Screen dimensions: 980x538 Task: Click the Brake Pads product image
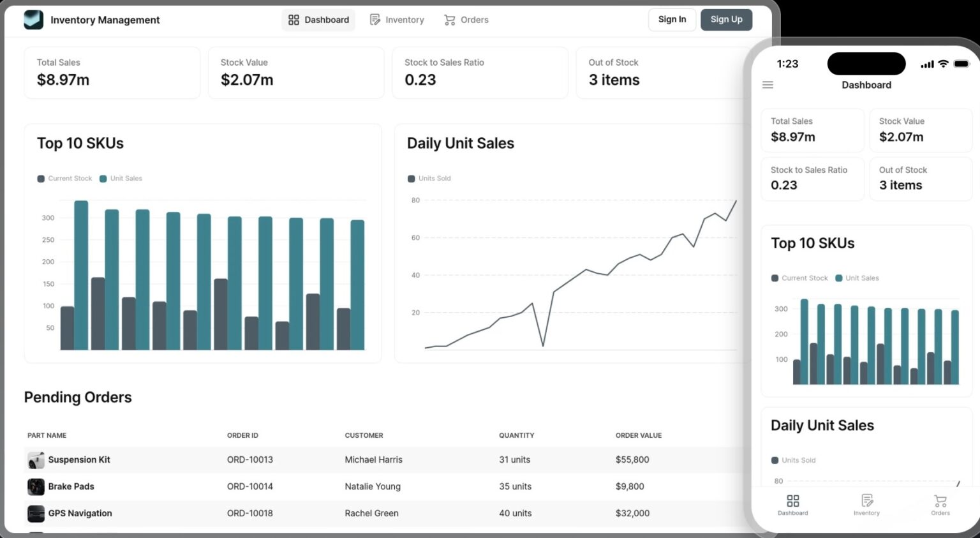click(x=36, y=487)
